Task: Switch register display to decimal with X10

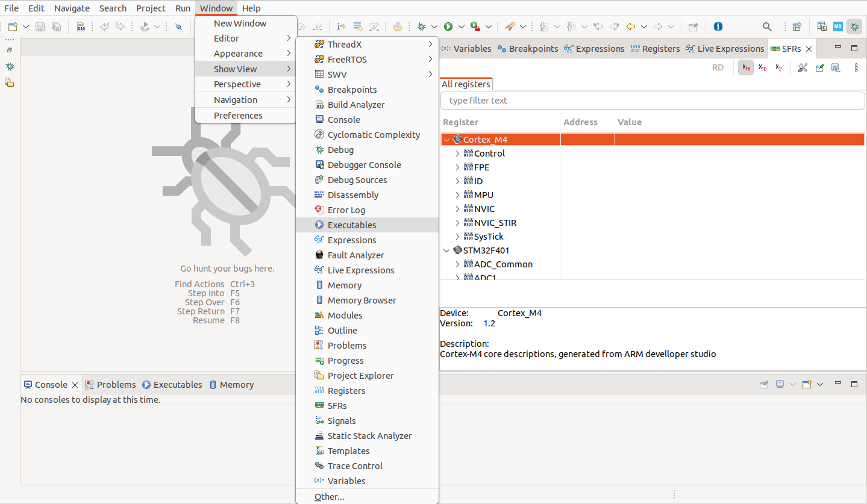Action: (762, 67)
